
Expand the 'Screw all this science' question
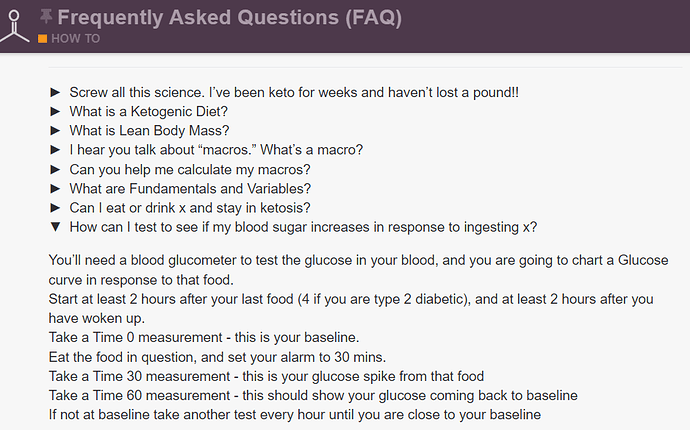pyautogui.click(x=55, y=92)
